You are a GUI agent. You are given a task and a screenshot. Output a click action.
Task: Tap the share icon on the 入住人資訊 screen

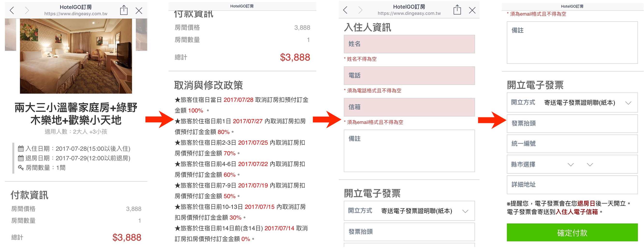tap(457, 9)
